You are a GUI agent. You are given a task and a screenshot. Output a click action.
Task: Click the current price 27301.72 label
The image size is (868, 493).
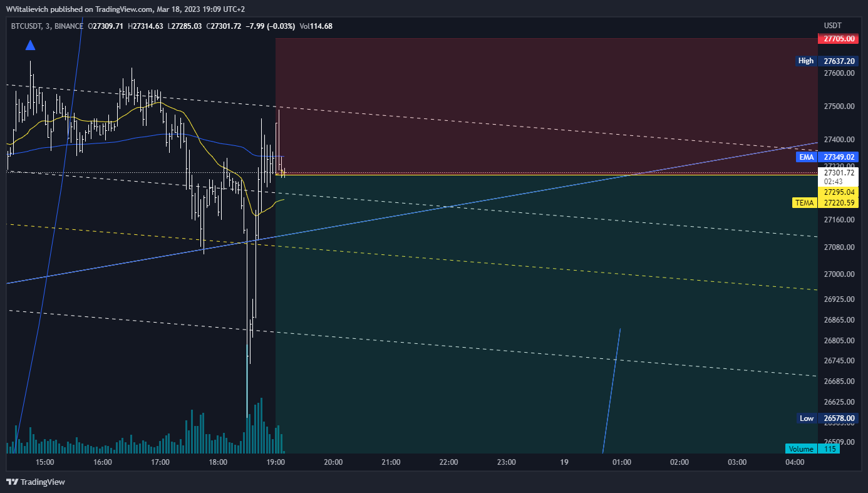[839, 172]
